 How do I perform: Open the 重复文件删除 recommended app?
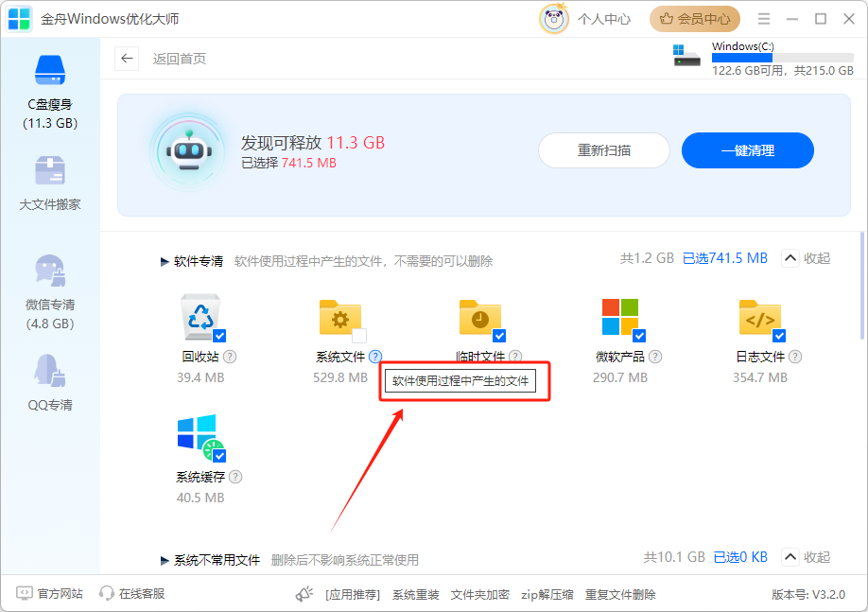pyautogui.click(x=620, y=595)
